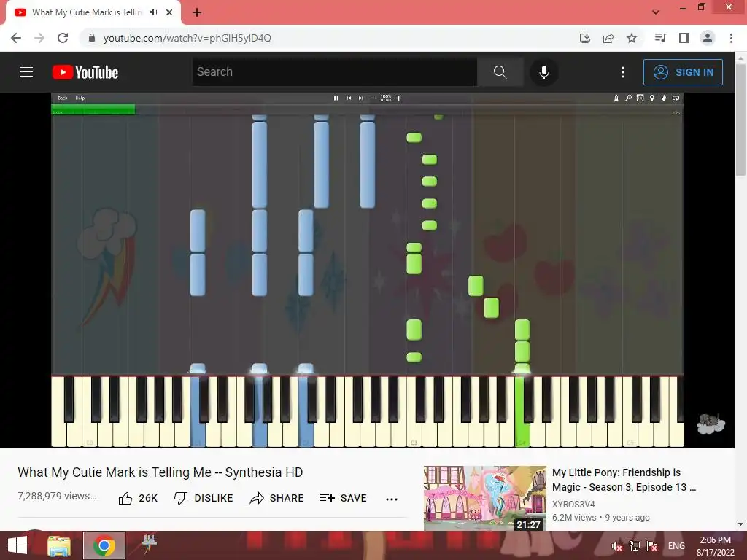Click the address bar URL
The width and height of the screenshot is (747, 560).
(x=187, y=38)
